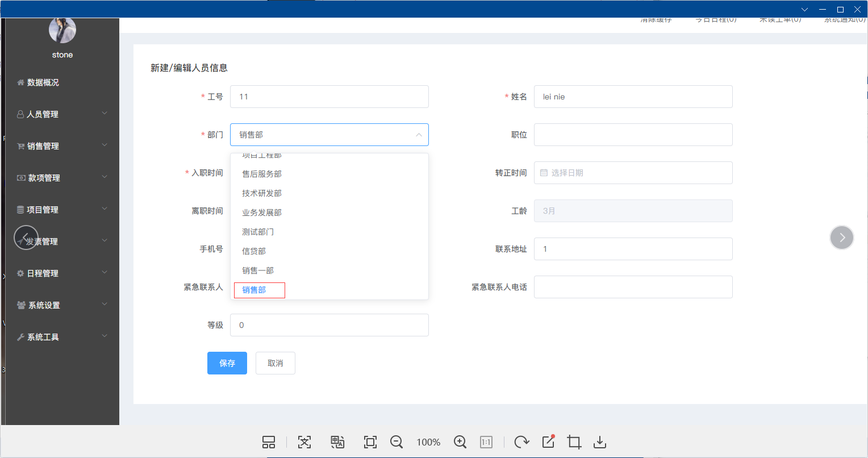Open the viewer window dropdown menu arrow
868x458 pixels.
click(x=804, y=9)
